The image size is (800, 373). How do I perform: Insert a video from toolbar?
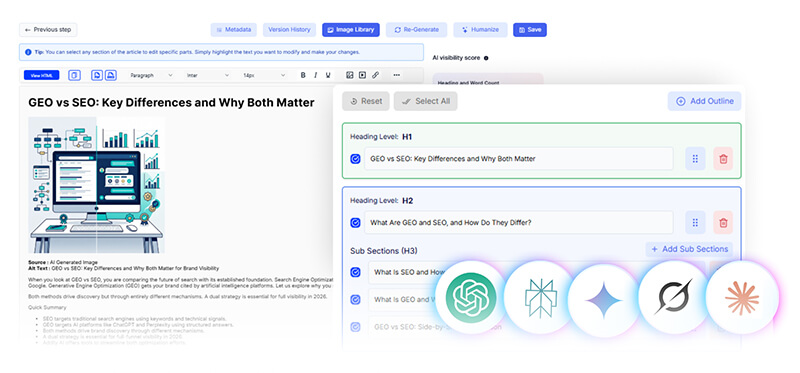[362, 75]
